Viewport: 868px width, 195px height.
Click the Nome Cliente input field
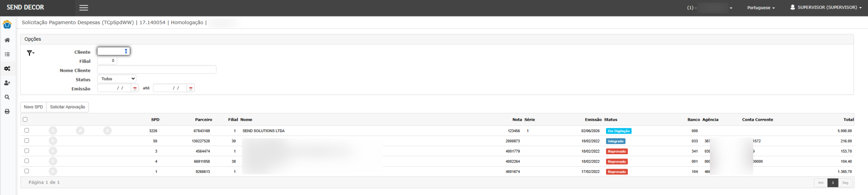[x=157, y=70]
